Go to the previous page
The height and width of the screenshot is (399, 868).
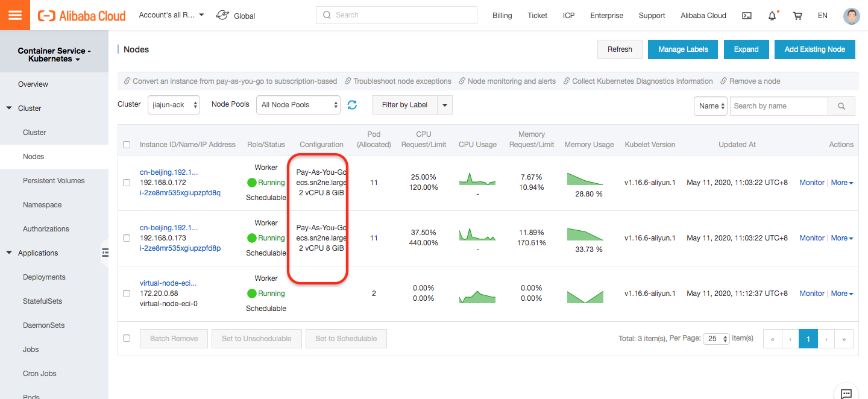(790, 339)
